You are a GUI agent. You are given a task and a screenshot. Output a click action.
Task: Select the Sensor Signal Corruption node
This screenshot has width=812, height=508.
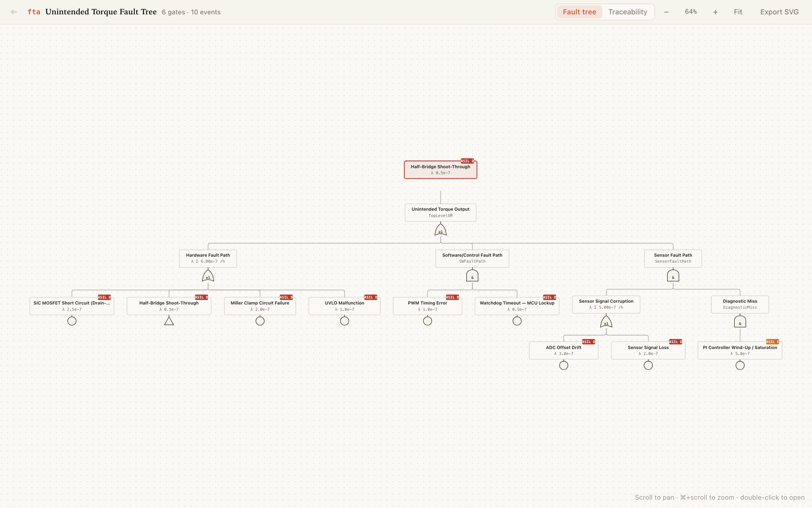coord(606,305)
